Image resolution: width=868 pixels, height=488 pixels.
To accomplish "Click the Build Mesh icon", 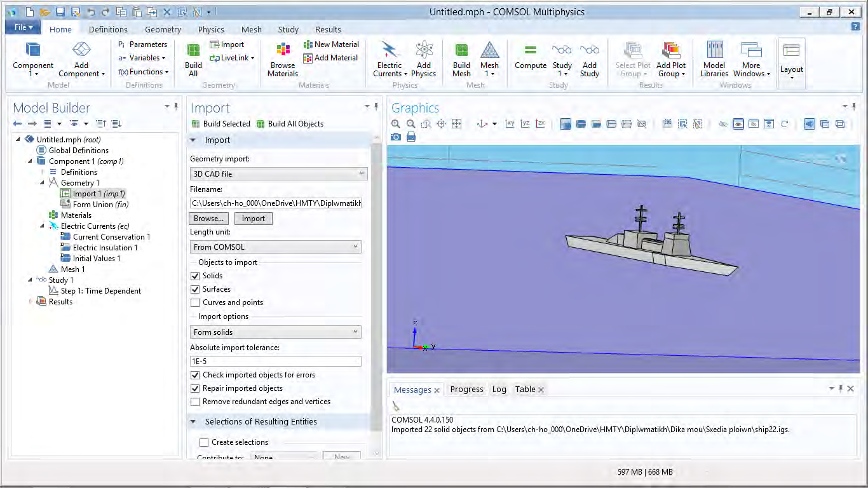I will [x=461, y=50].
